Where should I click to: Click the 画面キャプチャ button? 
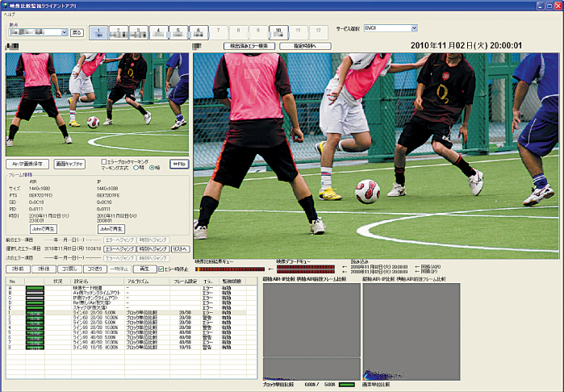pyautogui.click(x=69, y=163)
